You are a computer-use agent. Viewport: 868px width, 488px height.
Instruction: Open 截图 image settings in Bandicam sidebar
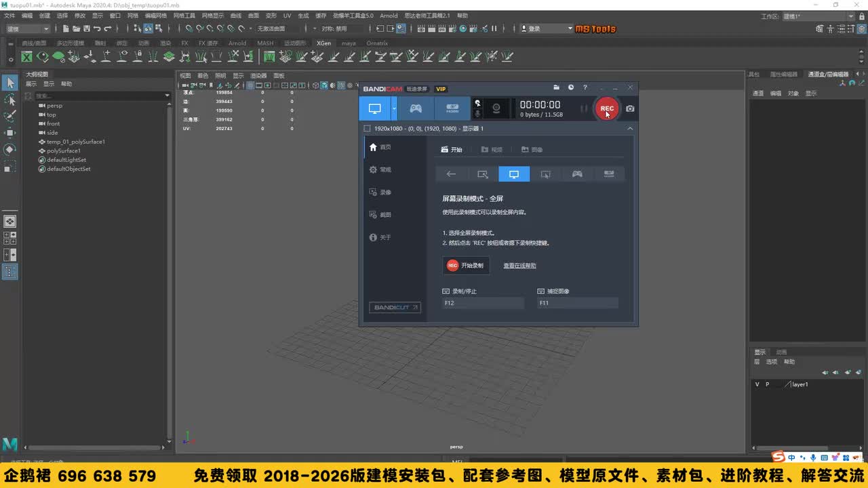(x=380, y=215)
